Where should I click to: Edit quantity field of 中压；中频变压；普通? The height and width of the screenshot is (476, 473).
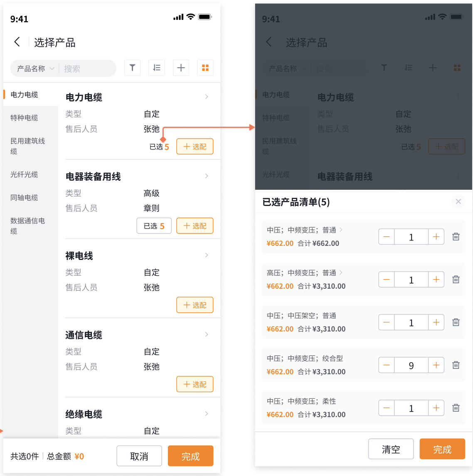[411, 237]
